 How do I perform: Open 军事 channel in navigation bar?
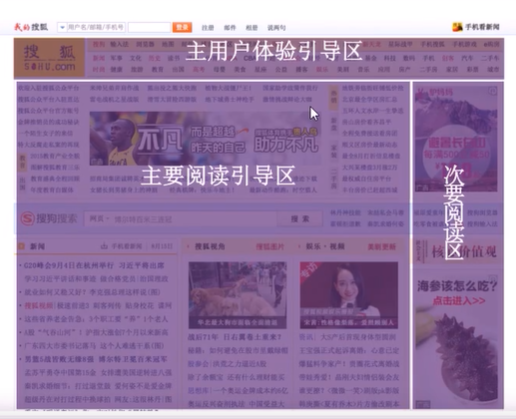[x=116, y=58]
